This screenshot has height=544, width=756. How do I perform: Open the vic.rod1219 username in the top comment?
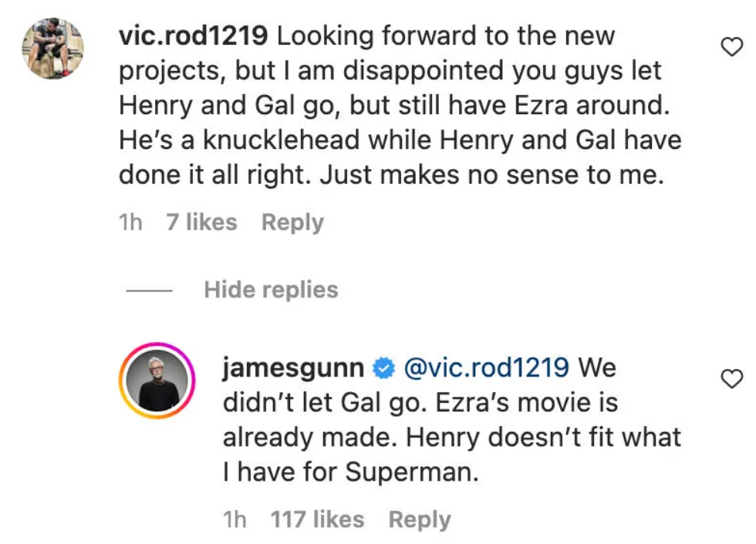[x=194, y=36]
